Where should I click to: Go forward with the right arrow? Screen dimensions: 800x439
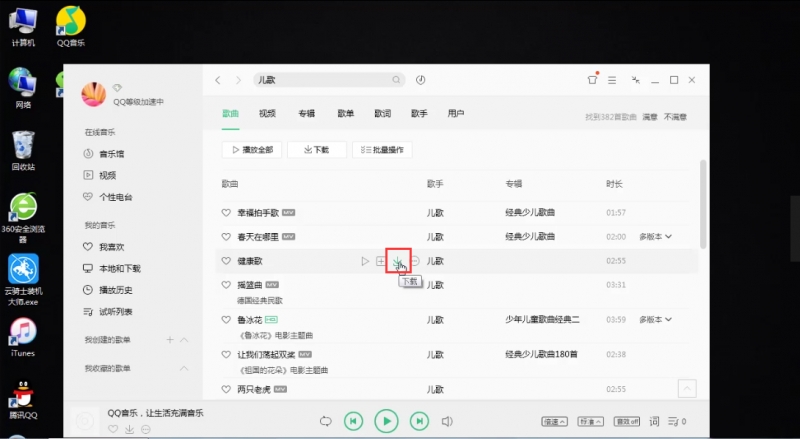[x=238, y=80]
